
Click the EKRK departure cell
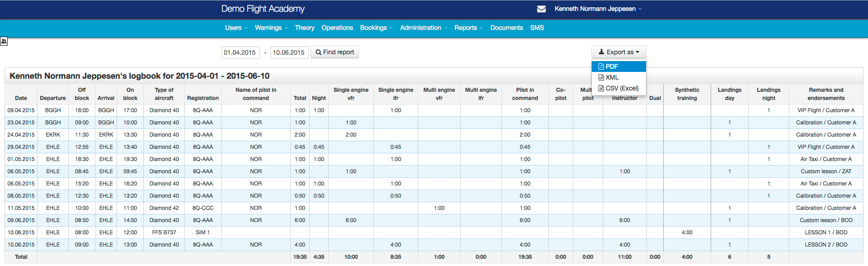coord(53,135)
